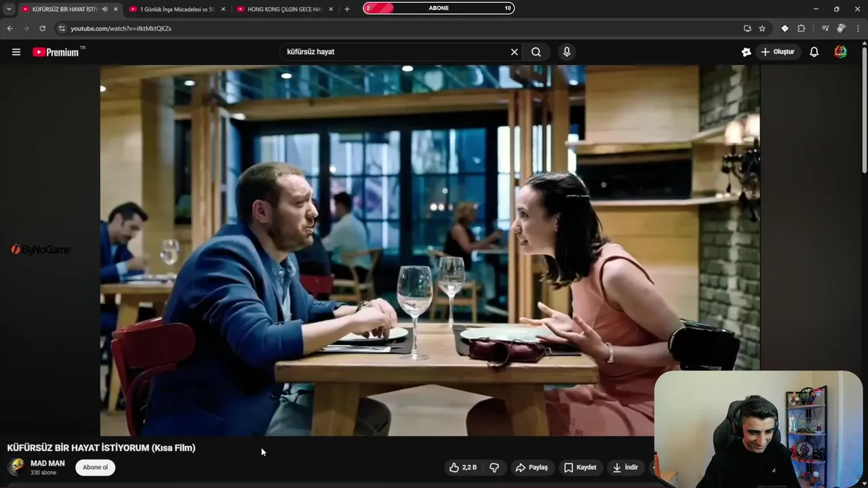Mute the KÜFÜRSÜZ tab via speaker icon

coord(104,9)
